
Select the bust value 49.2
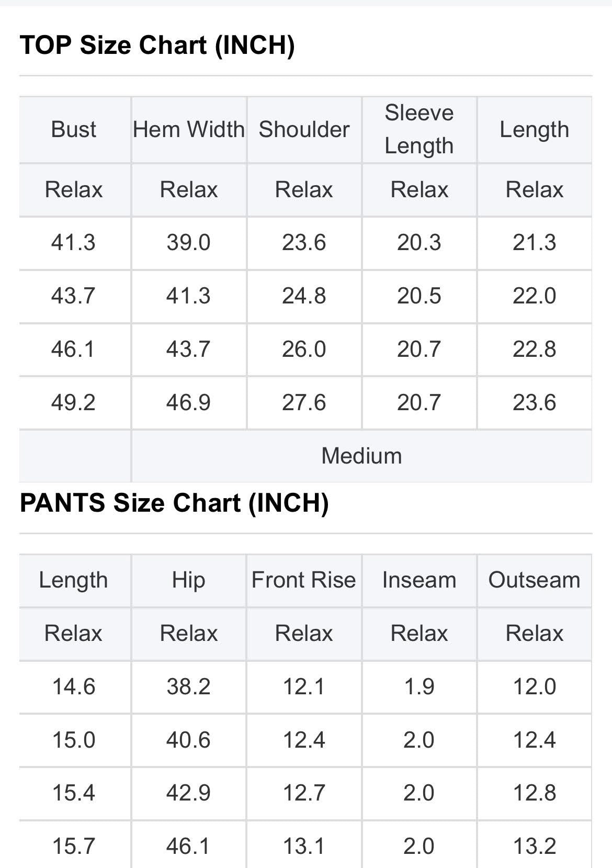click(73, 402)
